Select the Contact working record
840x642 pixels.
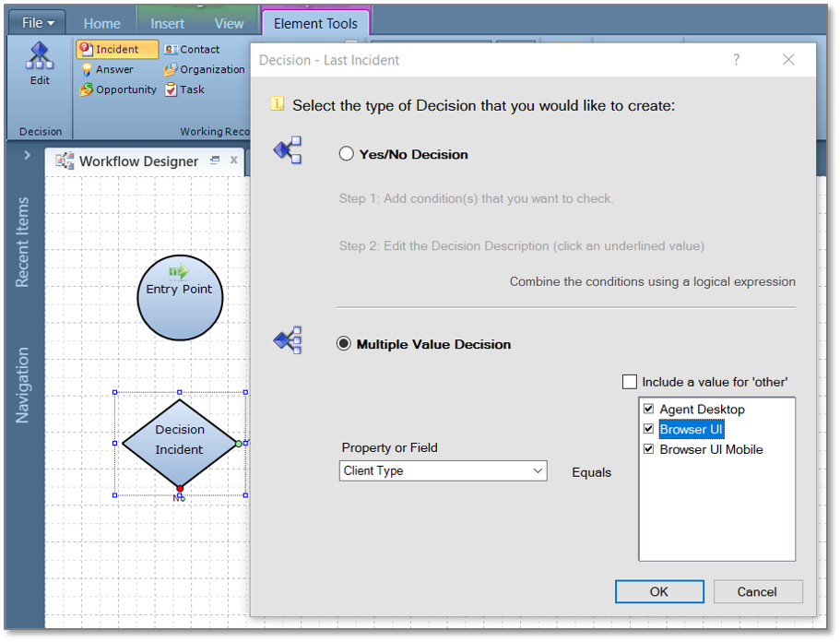tap(192, 49)
